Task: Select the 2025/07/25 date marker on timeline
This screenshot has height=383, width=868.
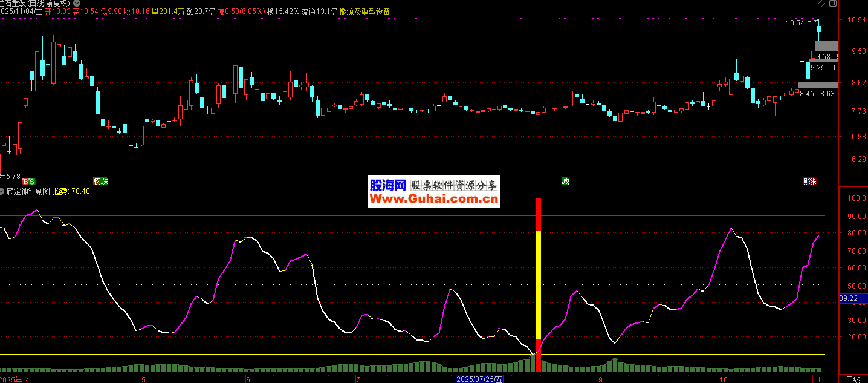Action: coord(479,379)
